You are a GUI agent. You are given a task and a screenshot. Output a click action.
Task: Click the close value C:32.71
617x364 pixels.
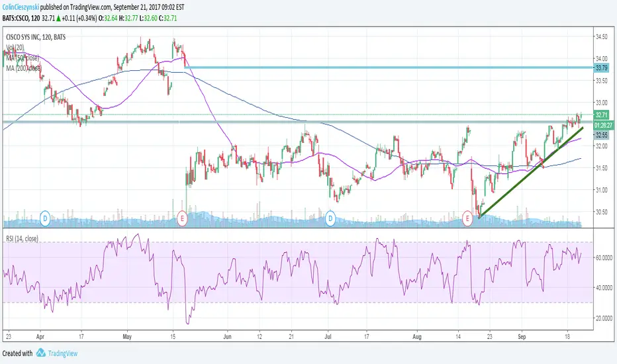point(167,18)
